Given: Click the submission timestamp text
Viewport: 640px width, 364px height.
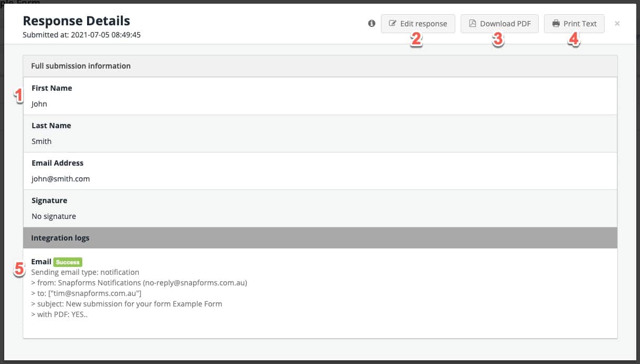Looking at the screenshot, I should (x=81, y=35).
